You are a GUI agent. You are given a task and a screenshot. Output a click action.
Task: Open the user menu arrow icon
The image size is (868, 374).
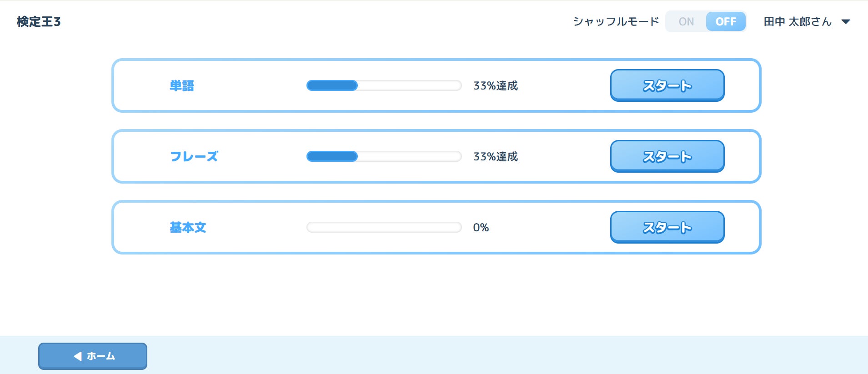click(846, 22)
